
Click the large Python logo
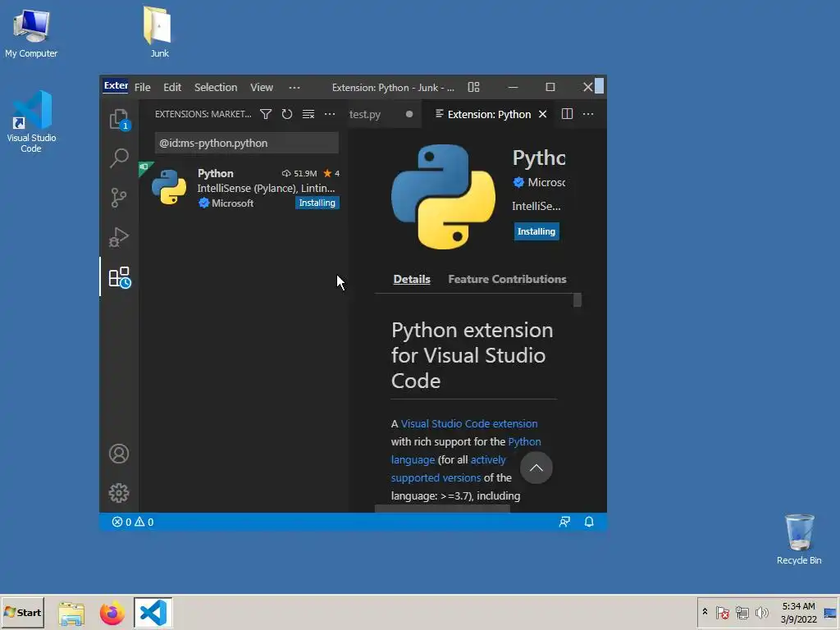coord(444,197)
